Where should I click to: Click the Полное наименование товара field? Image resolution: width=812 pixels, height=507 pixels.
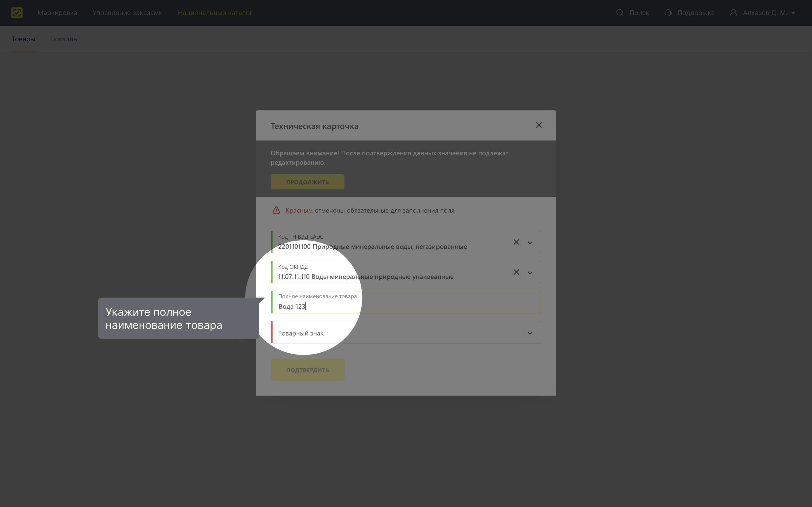[406, 302]
